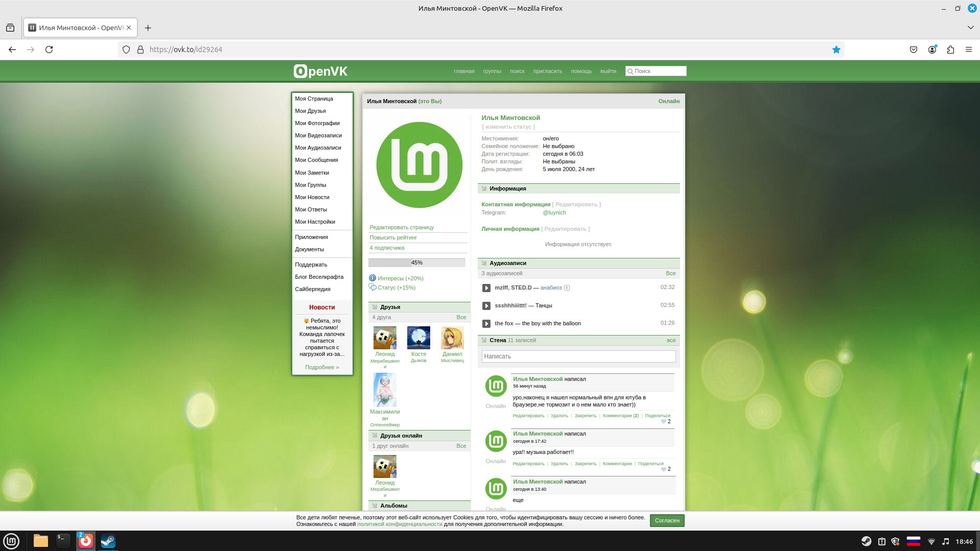
Task: Play the song "Танцы" by ssshhhiiittt!
Action: (x=486, y=306)
